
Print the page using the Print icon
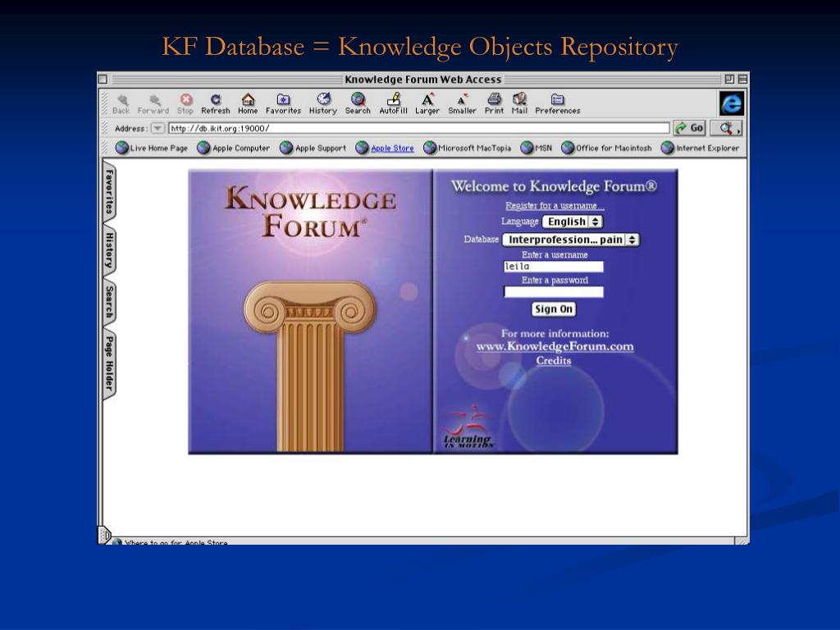point(494,104)
